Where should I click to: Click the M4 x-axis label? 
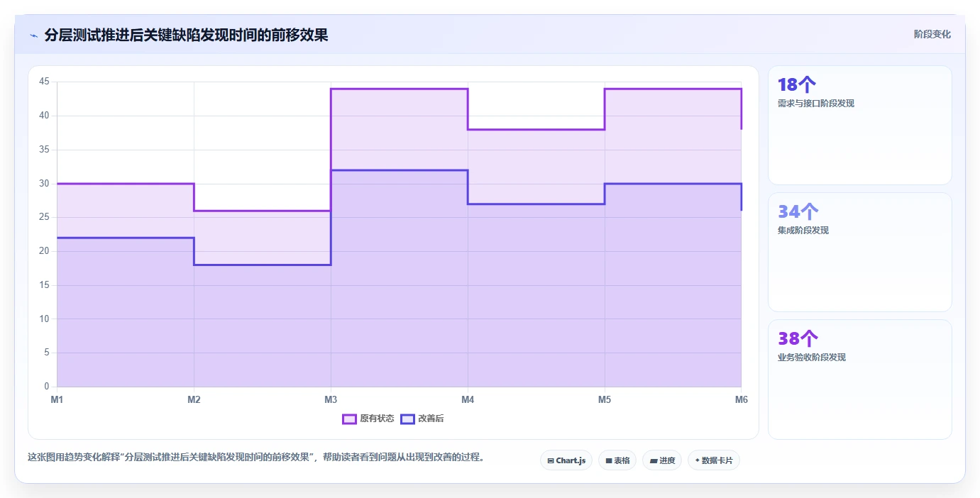click(x=468, y=399)
